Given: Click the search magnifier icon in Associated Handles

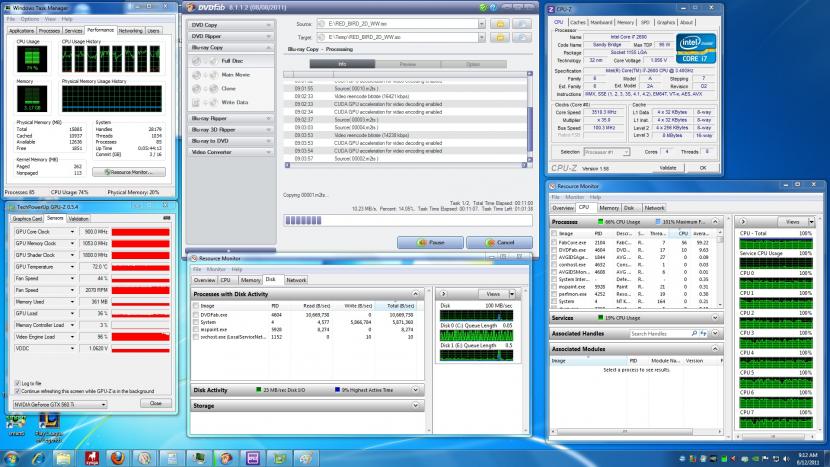Looking at the screenshot, I should pyautogui.click(x=694, y=334).
